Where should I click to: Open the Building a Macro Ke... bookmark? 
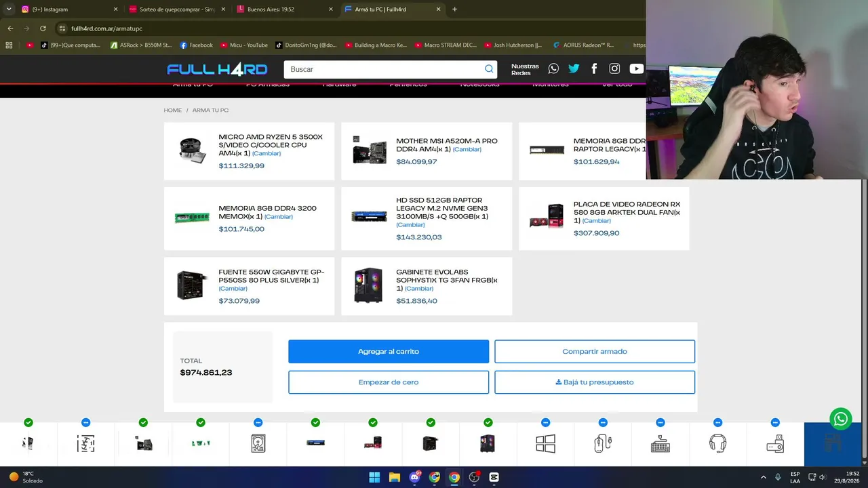coord(376,45)
